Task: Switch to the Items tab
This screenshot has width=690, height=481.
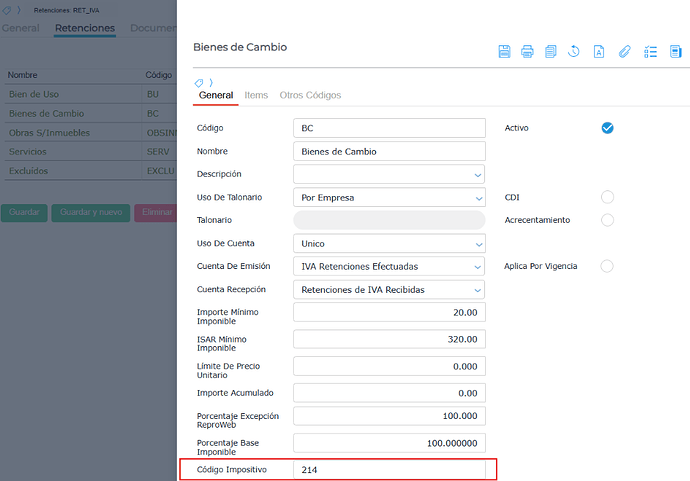Action: point(256,95)
